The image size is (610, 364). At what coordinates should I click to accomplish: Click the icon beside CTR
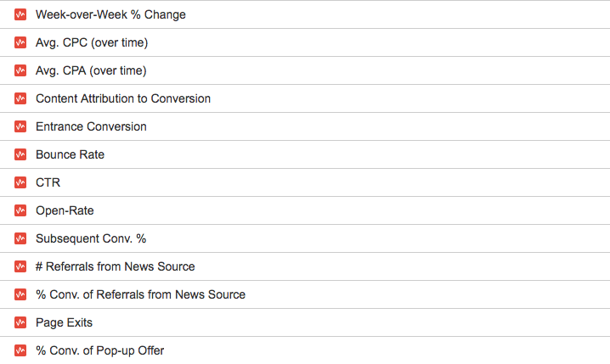pos(20,182)
